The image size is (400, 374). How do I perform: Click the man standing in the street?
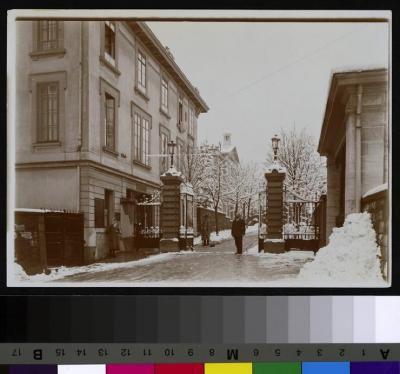click(x=238, y=234)
